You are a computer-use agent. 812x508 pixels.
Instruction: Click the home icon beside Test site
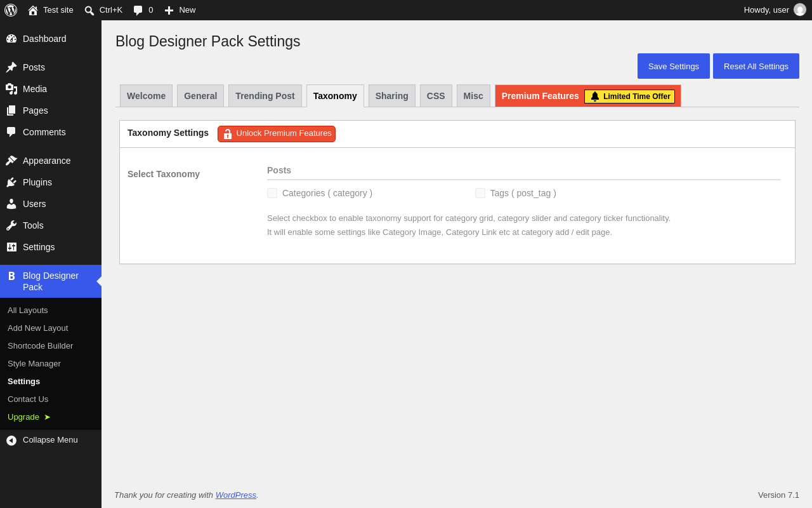coord(33,10)
